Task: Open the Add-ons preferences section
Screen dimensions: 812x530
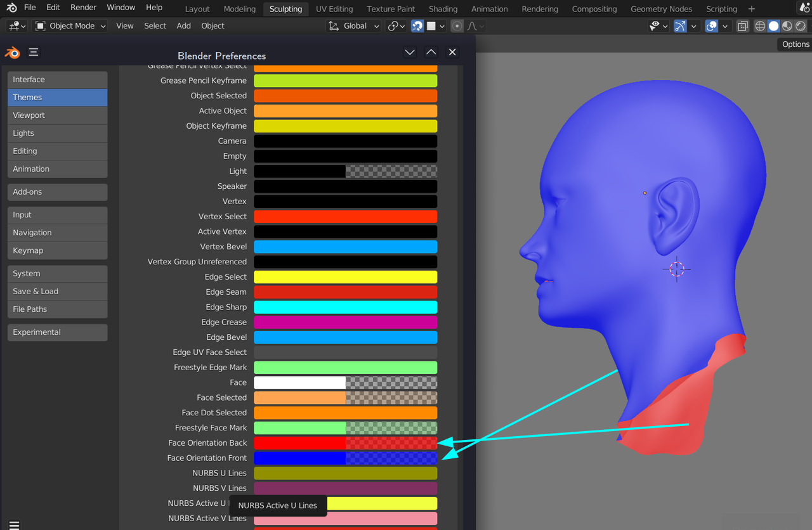Action: point(58,192)
